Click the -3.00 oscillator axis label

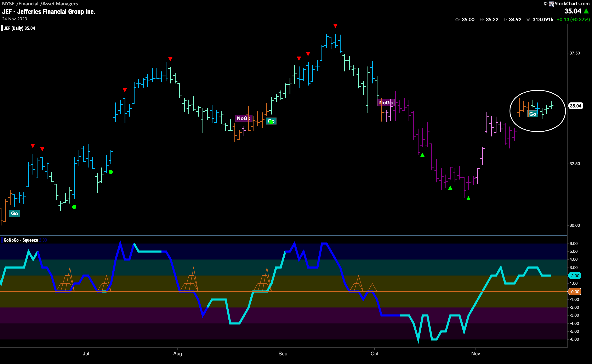tap(574, 315)
